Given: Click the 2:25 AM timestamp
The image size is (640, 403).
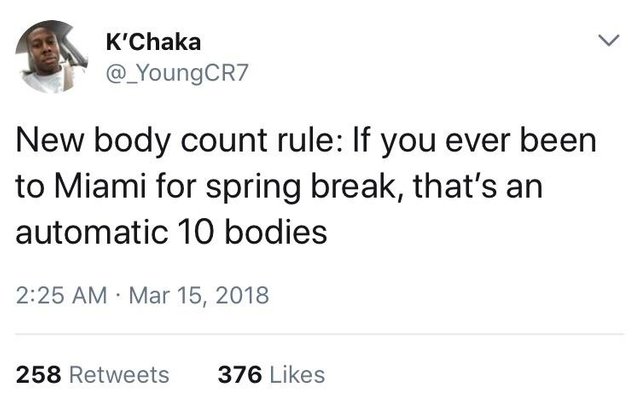Looking at the screenshot, I should click(x=62, y=297).
